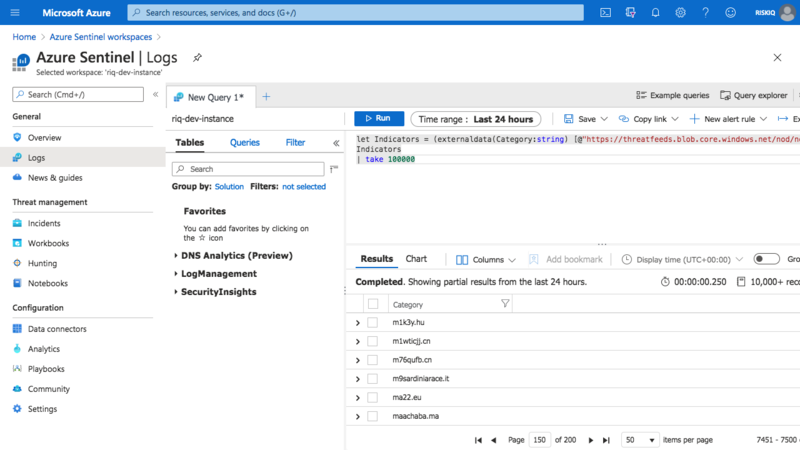Check the maachaba.ma row

click(x=372, y=416)
